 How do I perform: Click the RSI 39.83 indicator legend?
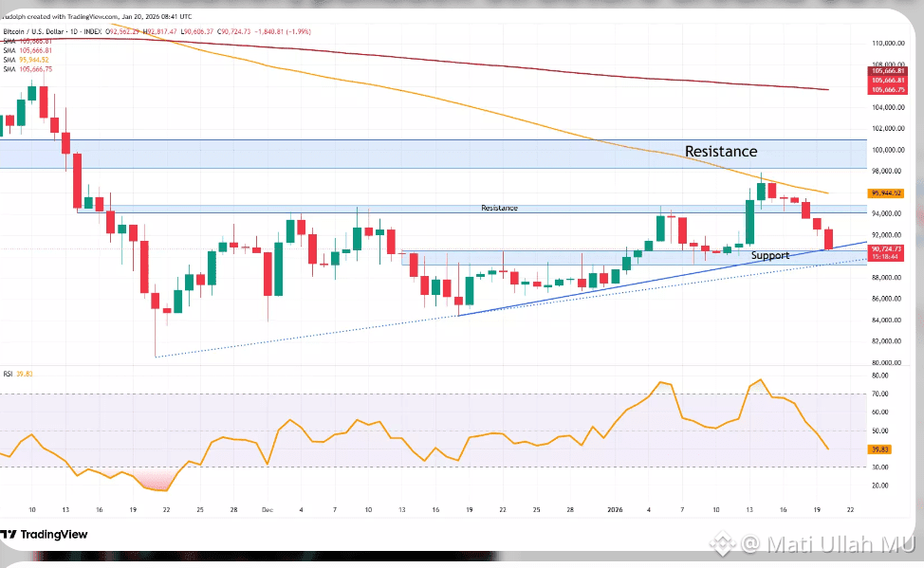click(x=18, y=374)
